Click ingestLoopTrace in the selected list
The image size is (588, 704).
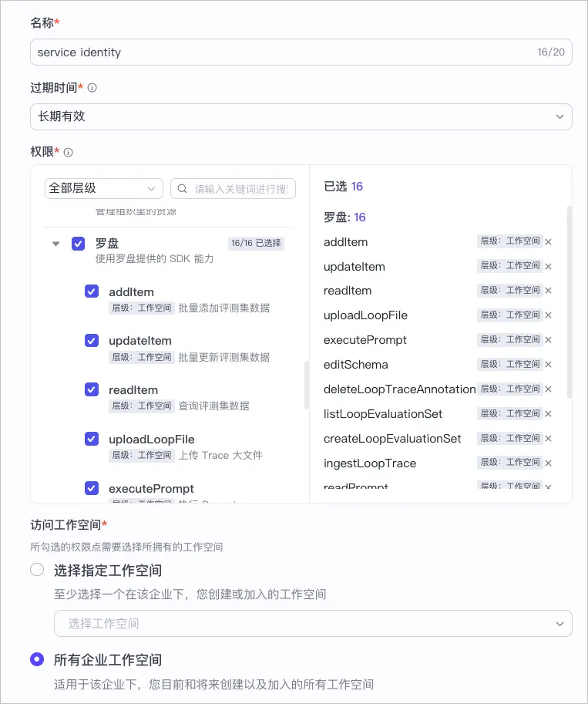click(x=370, y=463)
